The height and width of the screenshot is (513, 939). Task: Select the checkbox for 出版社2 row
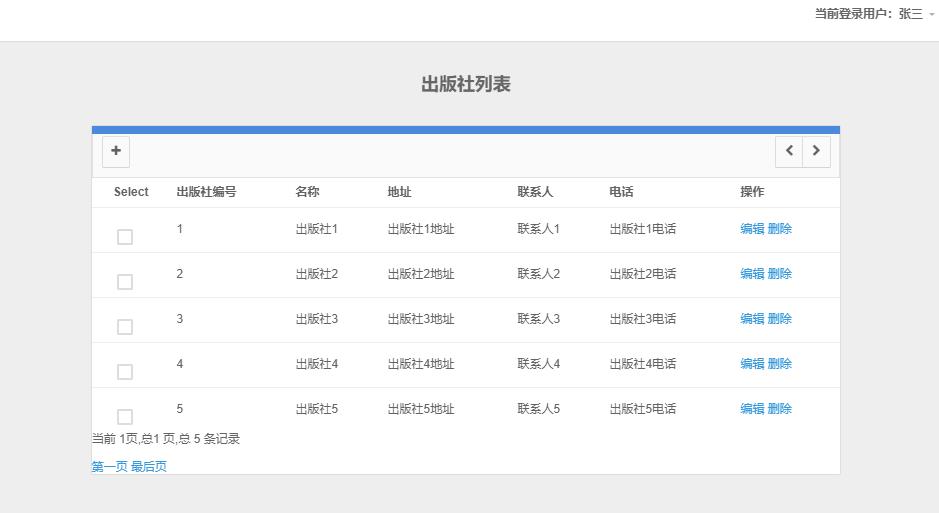[x=125, y=282]
